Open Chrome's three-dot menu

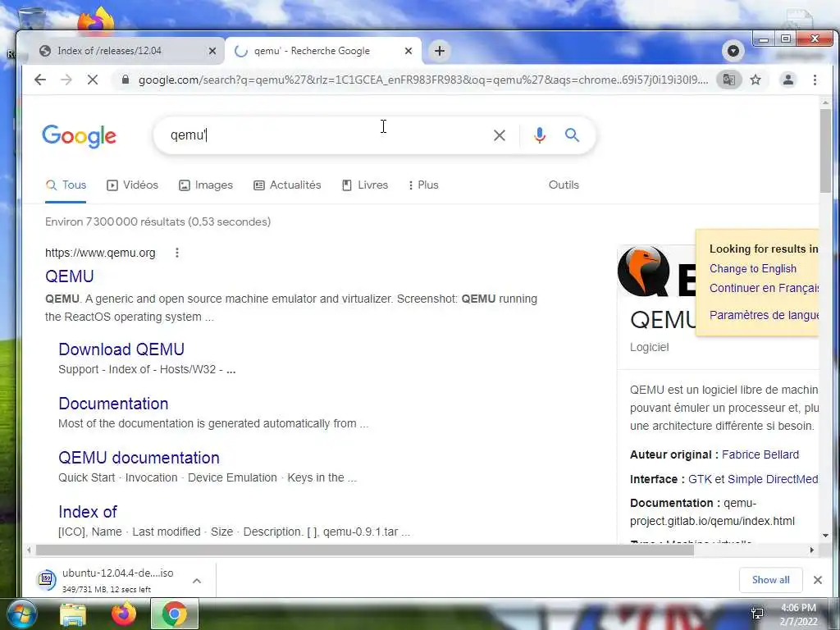tap(815, 80)
